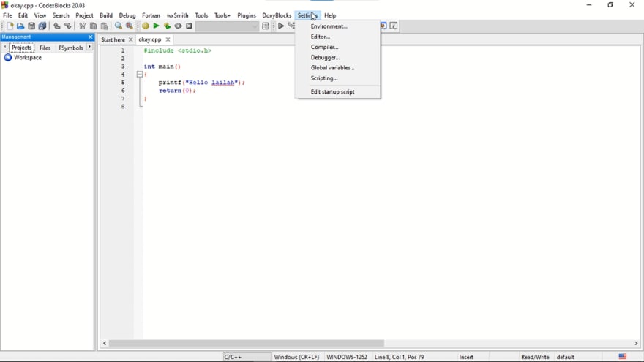Open the Debug menu
The height and width of the screenshot is (362, 644).
[127, 15]
